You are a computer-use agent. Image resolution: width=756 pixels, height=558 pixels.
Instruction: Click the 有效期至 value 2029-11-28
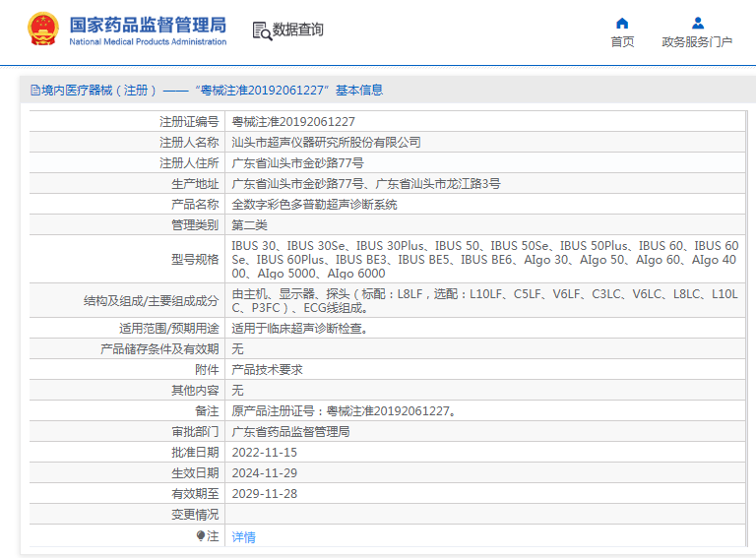coord(264,494)
